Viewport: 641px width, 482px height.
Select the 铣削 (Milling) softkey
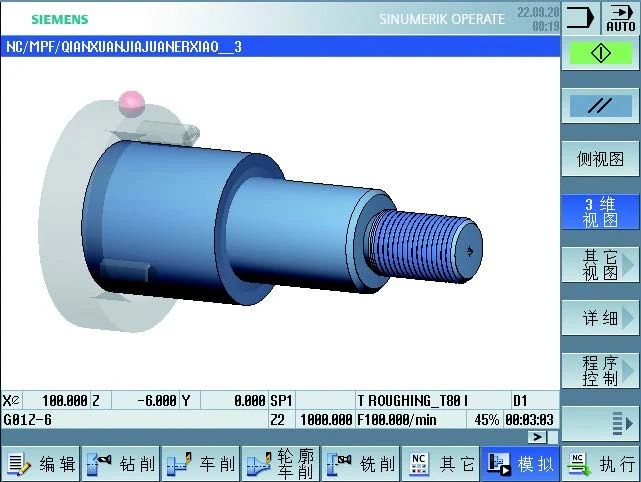pos(360,464)
